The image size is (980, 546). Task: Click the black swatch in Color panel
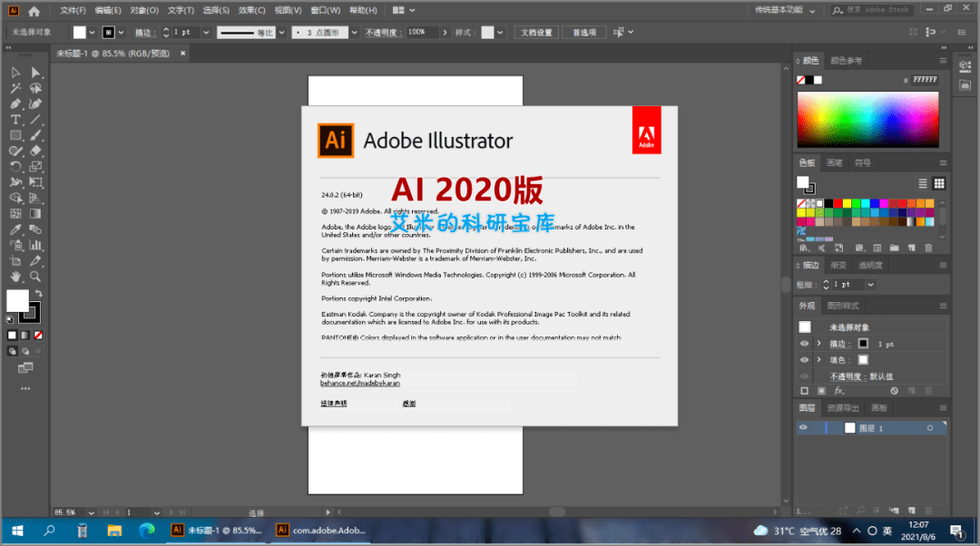[809, 80]
